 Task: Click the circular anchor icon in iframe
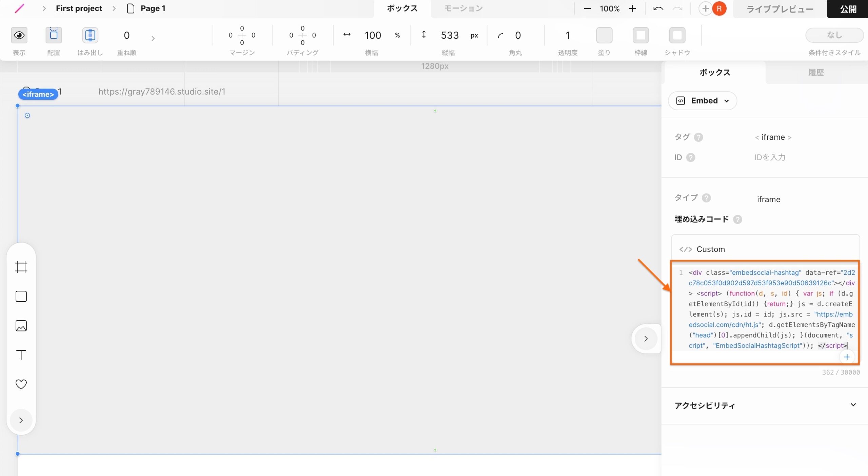[x=27, y=115]
